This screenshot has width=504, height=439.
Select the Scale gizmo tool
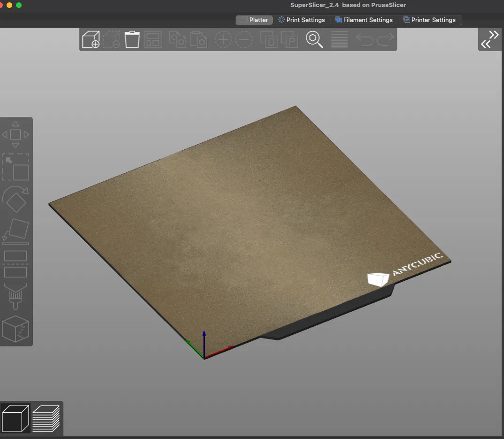click(x=16, y=167)
